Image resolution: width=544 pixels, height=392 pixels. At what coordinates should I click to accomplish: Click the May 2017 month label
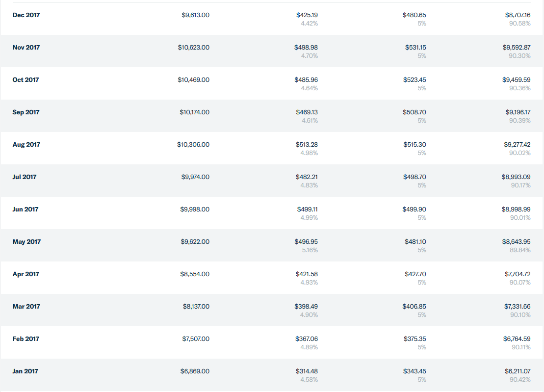[x=26, y=241]
